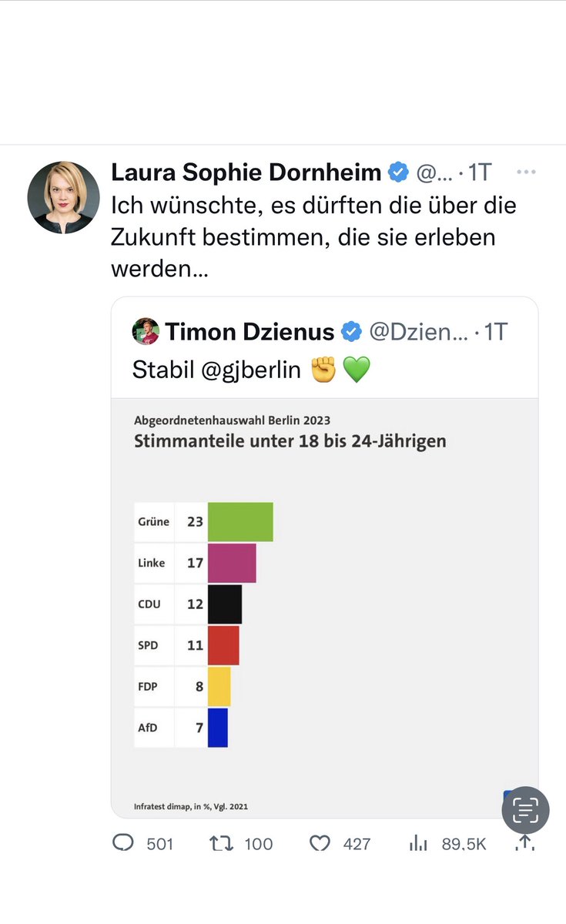Click Laura's blue verified badge
This screenshot has height=924, width=566.
click(x=398, y=172)
